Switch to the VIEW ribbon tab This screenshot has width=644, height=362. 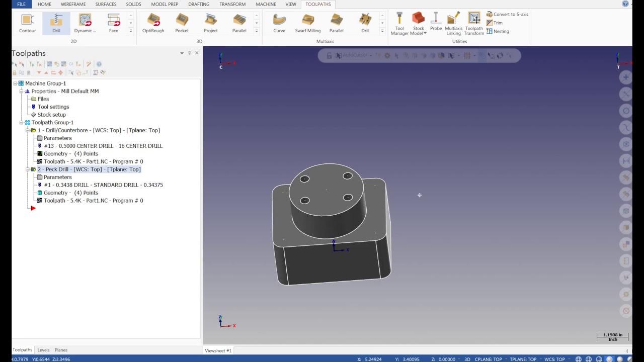[291, 4]
